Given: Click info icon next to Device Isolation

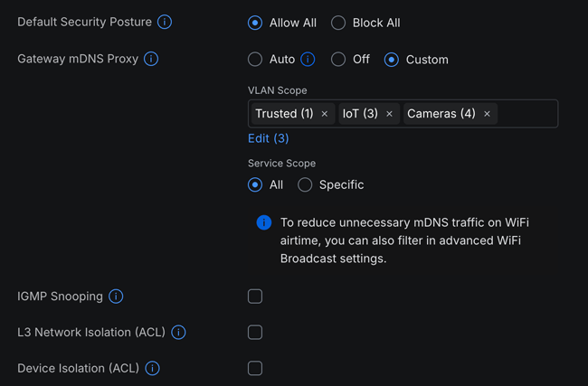Looking at the screenshot, I should click(x=152, y=369).
